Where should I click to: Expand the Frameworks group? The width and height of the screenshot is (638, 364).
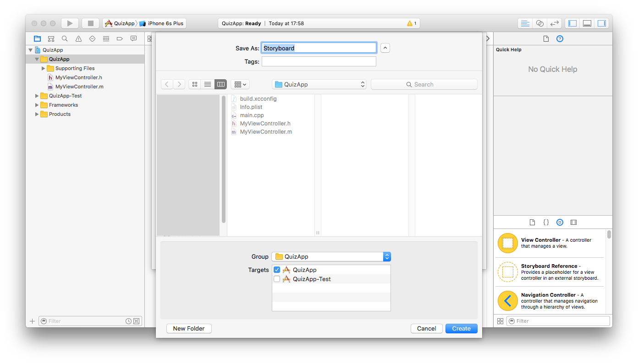[x=37, y=105]
